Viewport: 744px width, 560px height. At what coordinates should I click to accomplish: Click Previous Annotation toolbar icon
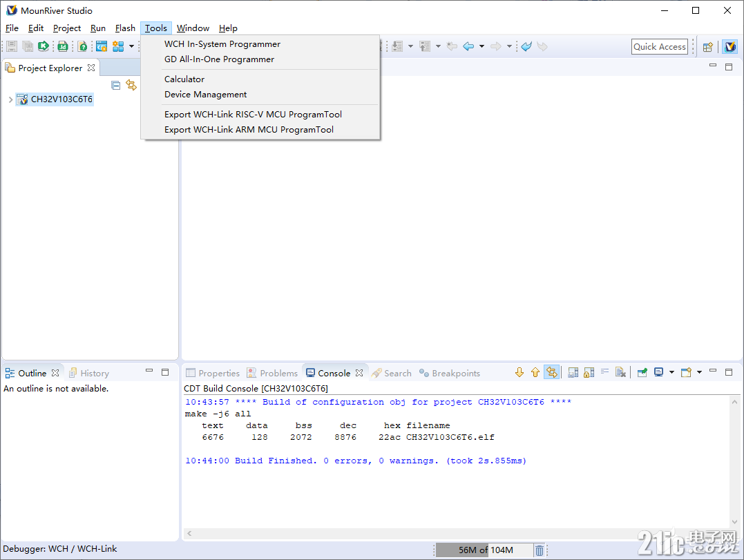pyautogui.click(x=425, y=46)
